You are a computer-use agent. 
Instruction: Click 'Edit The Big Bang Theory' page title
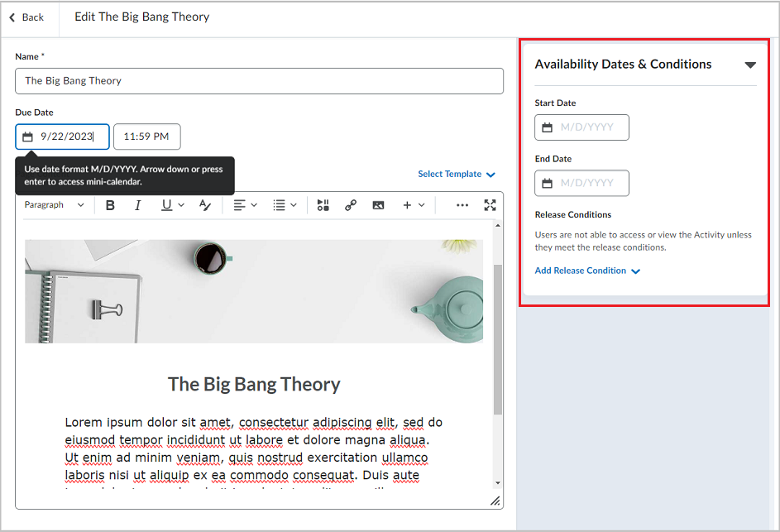pos(141,17)
